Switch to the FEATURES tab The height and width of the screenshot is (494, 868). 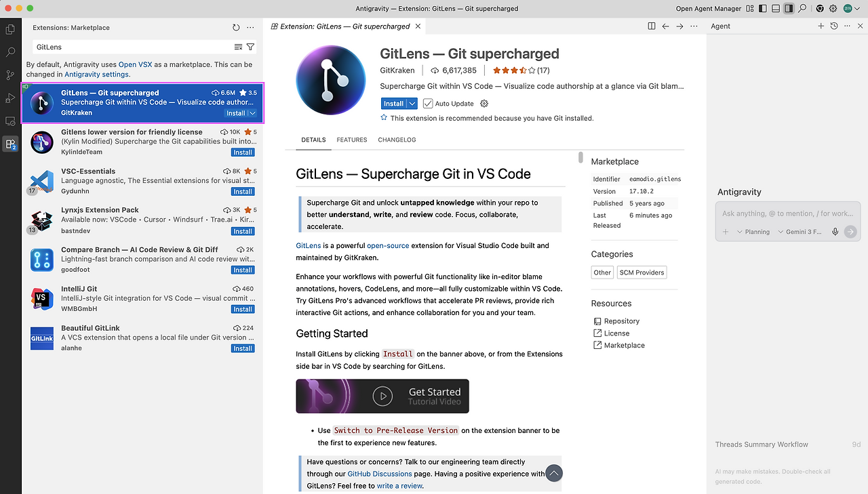tap(352, 140)
